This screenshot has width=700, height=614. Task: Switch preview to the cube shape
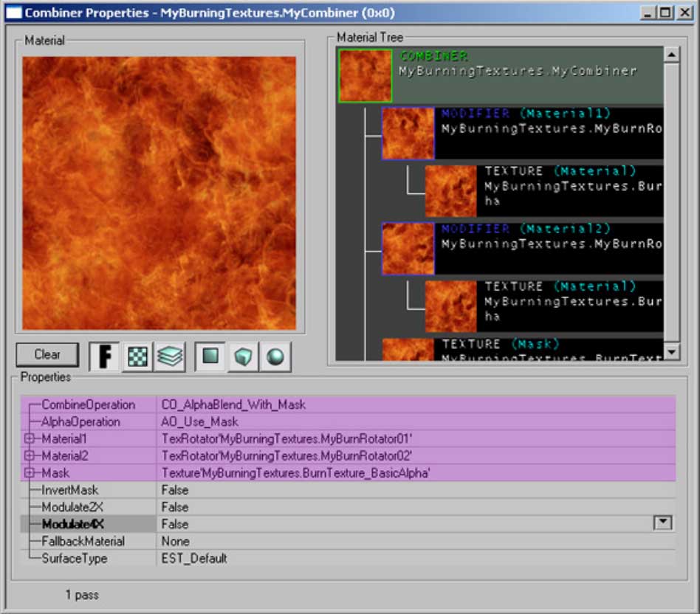244,355
